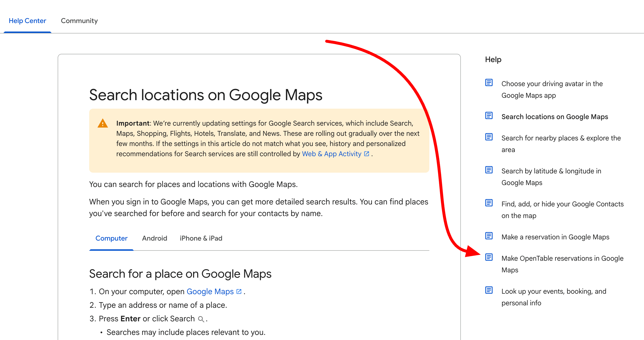Select the iPhone & iPad tab

click(201, 238)
